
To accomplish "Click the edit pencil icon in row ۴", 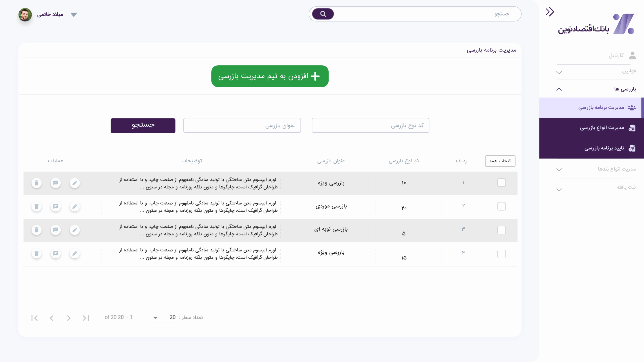I will 75,253.
